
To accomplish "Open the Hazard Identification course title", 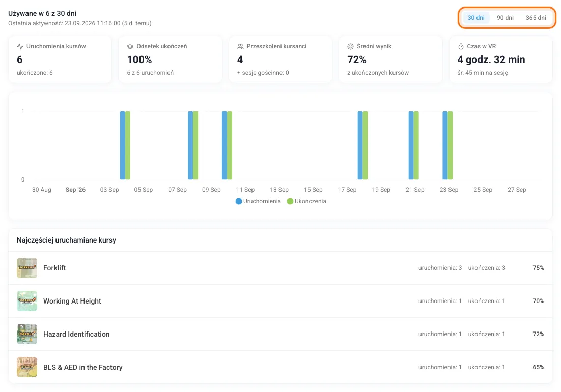I will (76, 334).
